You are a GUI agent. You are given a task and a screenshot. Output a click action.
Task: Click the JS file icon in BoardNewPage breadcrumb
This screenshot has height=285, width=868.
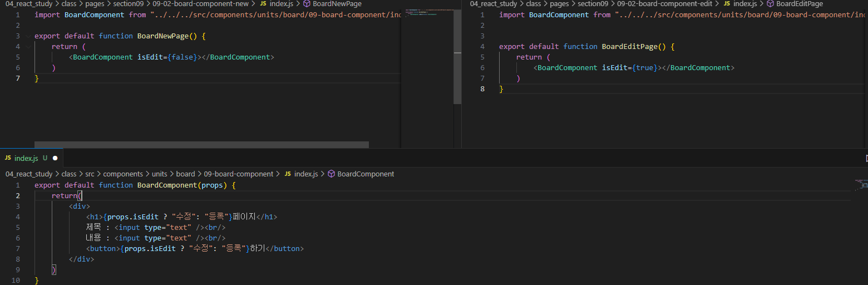(263, 4)
